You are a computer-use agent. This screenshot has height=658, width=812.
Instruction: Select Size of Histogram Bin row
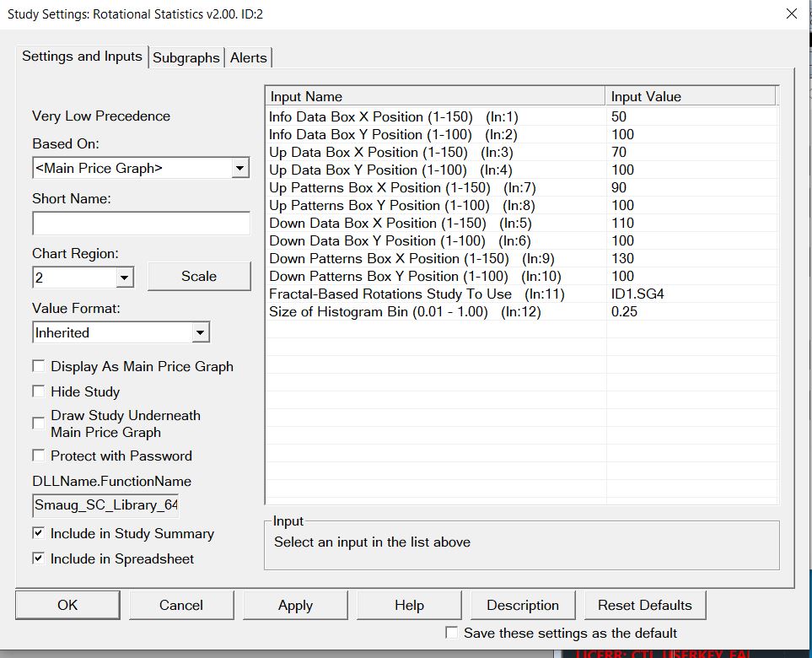point(521,311)
